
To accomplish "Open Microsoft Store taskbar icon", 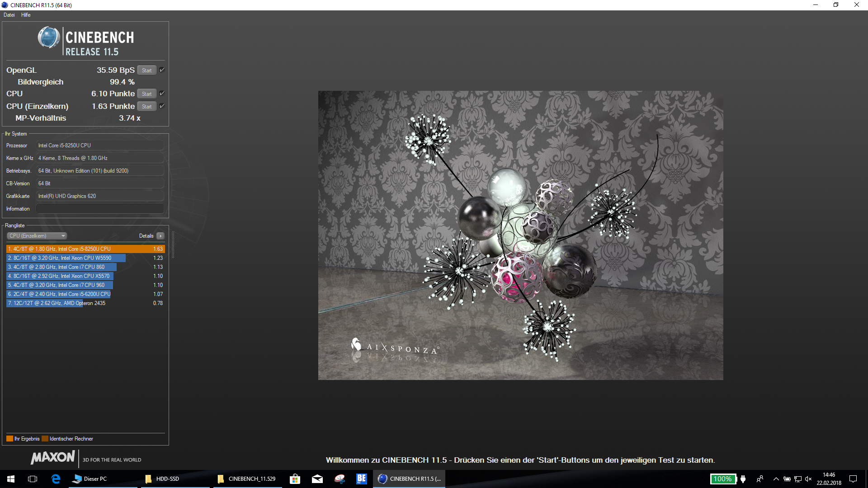I will click(x=295, y=479).
